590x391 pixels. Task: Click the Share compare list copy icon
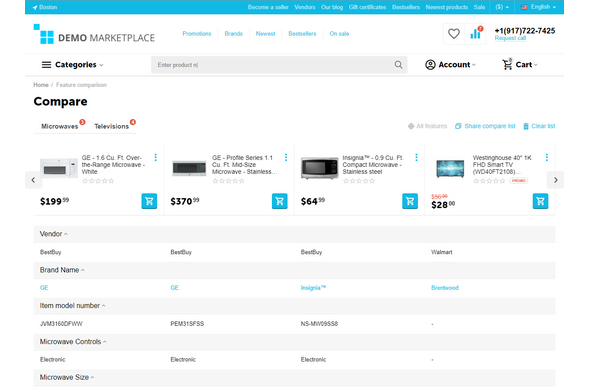[458, 126]
